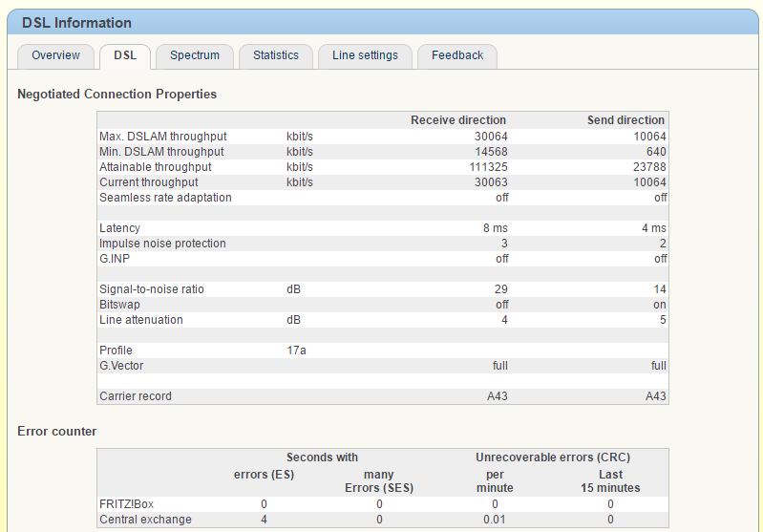Select the Central exchange row label
Screen dimensions: 763x532
pos(145,520)
